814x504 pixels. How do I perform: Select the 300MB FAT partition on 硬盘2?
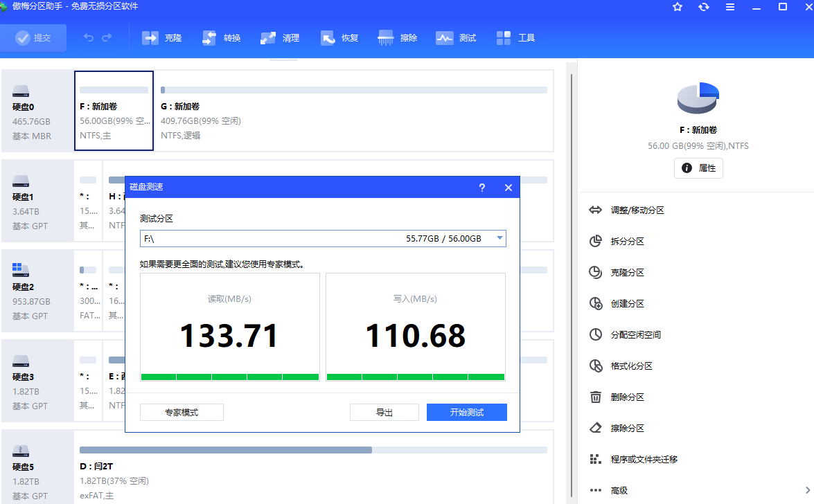click(x=88, y=291)
